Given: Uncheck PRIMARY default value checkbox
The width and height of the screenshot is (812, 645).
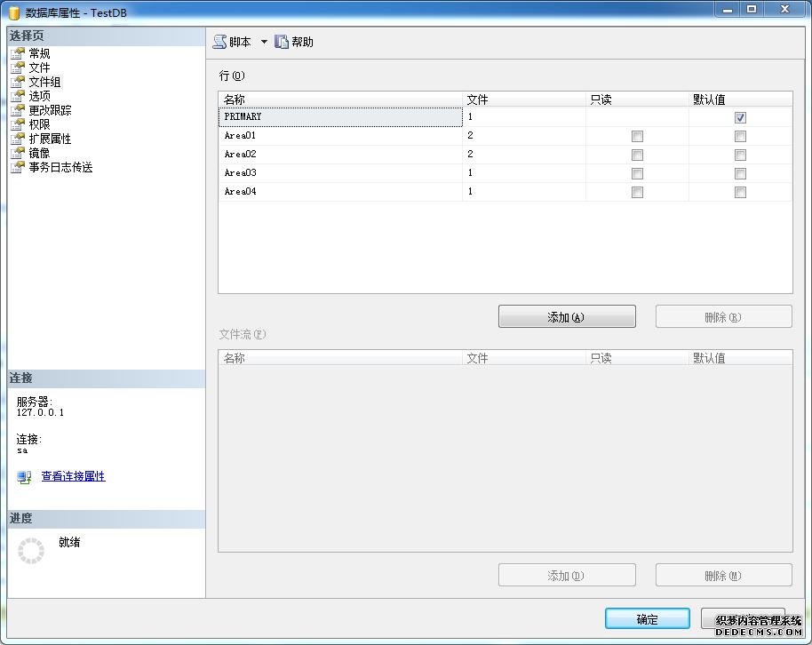Looking at the screenshot, I should tap(740, 117).
